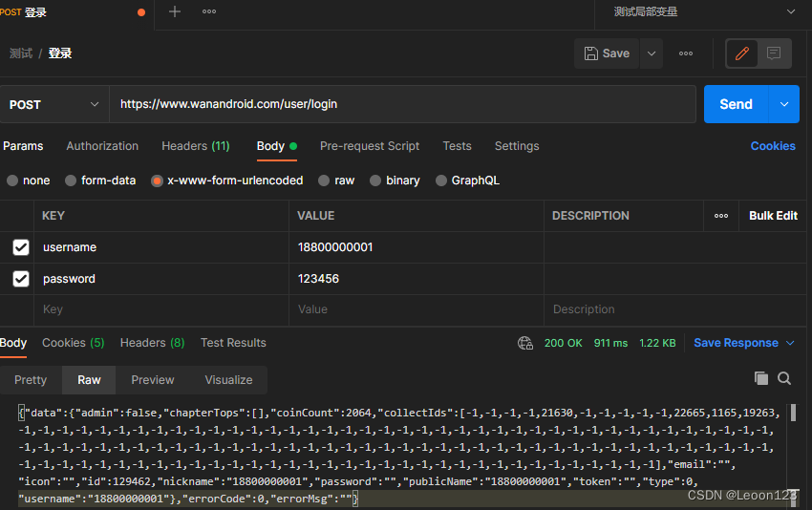Click the 1.22 KB response size

coord(657,343)
